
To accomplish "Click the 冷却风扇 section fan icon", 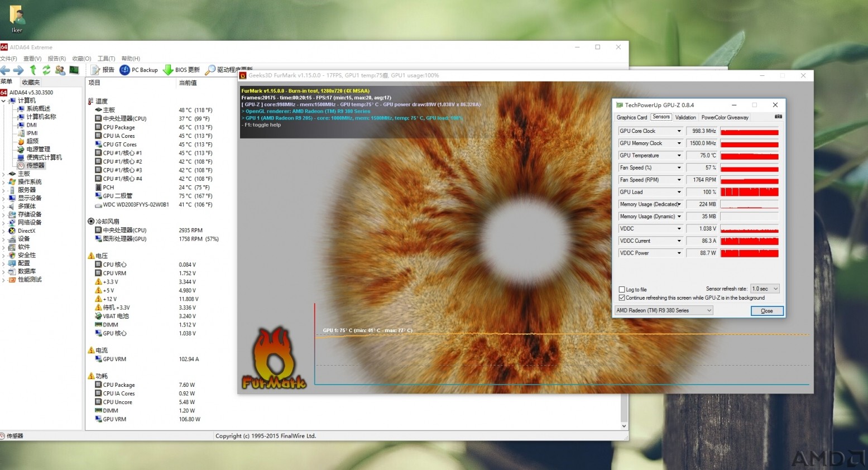I will (x=91, y=222).
